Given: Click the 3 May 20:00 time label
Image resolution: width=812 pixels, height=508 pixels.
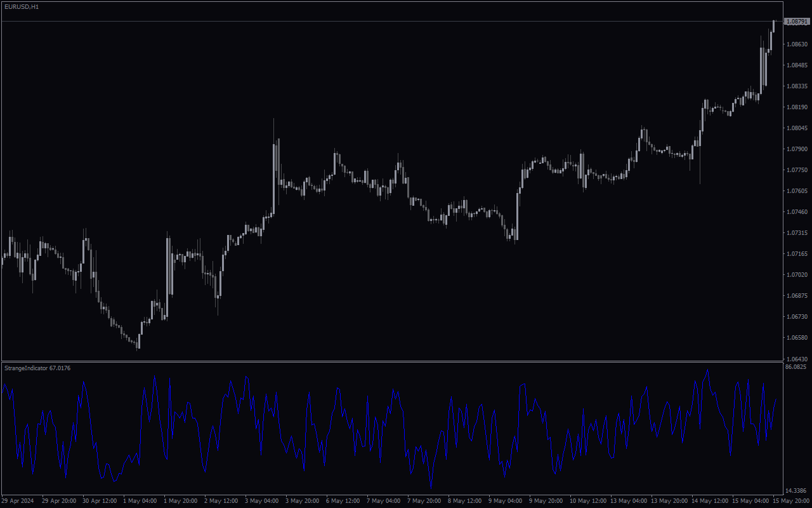Looking at the screenshot, I should point(302,501).
